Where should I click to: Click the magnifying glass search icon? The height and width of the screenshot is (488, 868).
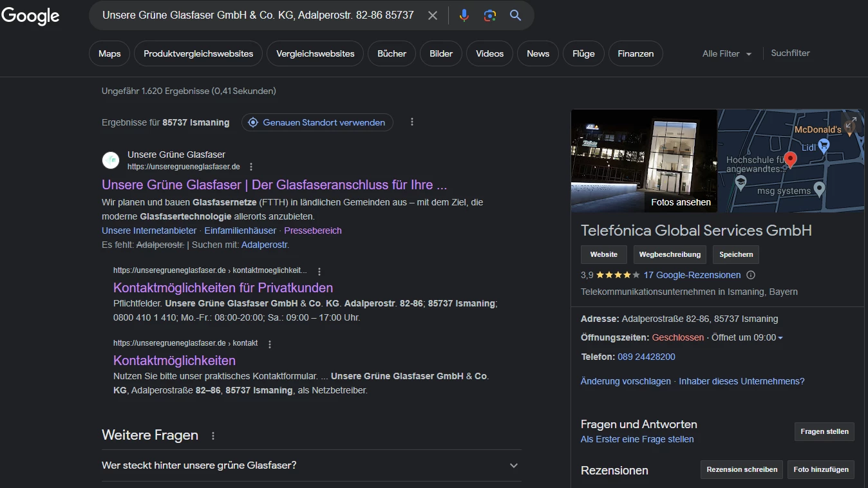515,15
